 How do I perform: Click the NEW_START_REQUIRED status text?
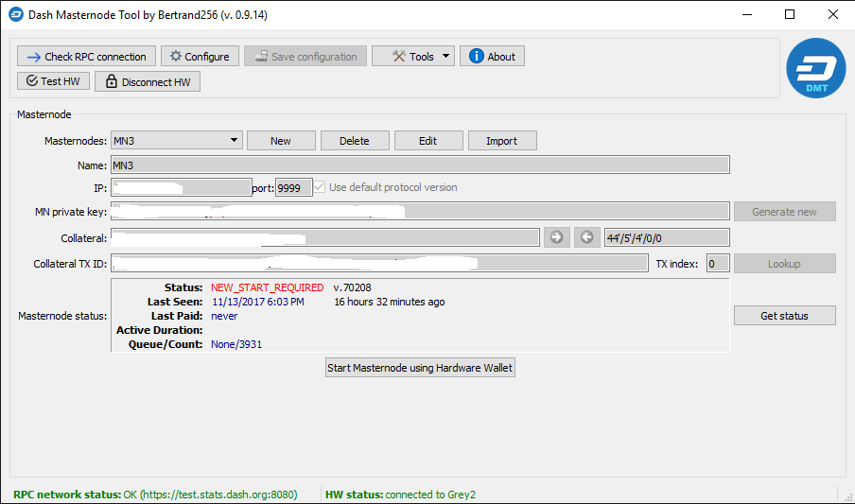coord(267,287)
